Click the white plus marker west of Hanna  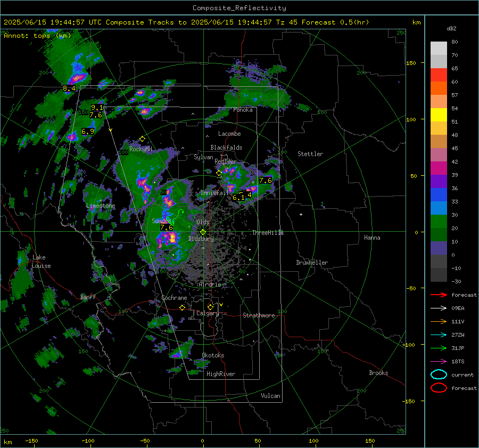click(301, 214)
